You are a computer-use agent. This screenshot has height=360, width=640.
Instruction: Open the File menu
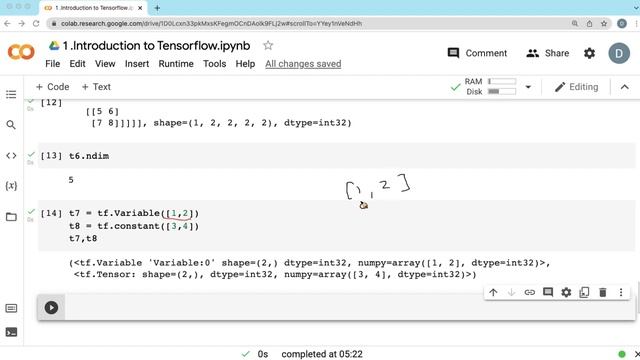point(53,64)
